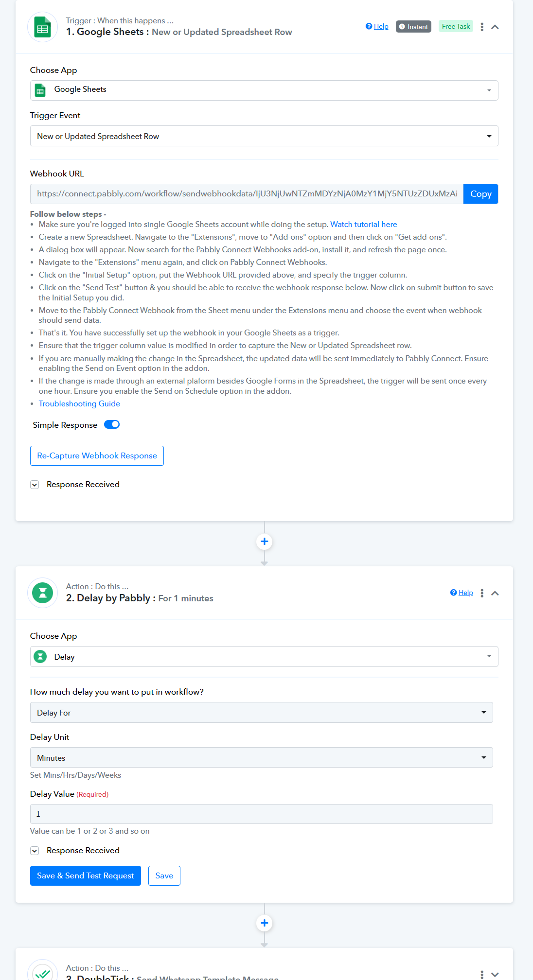Click the DoubleTick step icon
The image size is (533, 980).
pyautogui.click(x=43, y=972)
